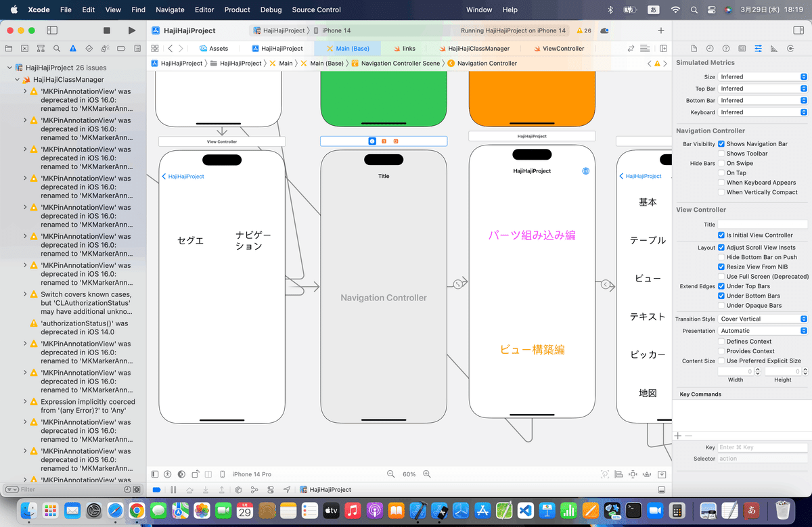Screen dimensions: 812x527
Task: Open the Xcode Cloud status icon
Action: (x=604, y=30)
